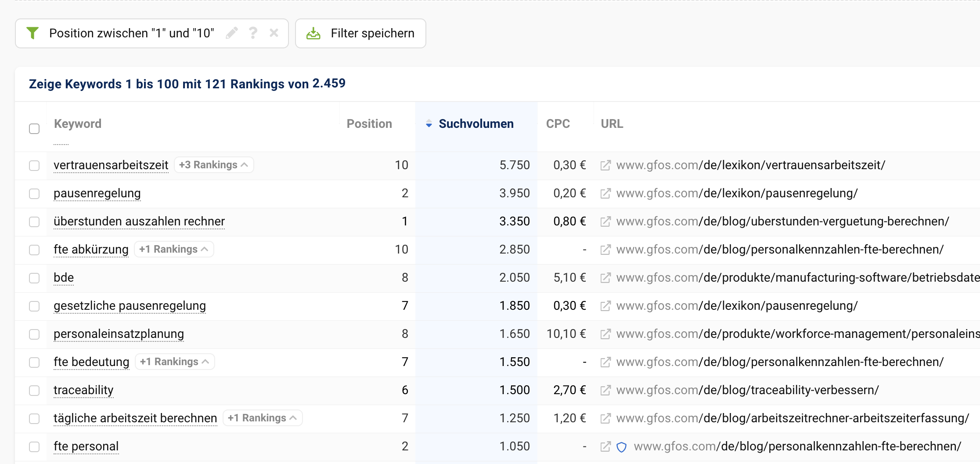Open the fte personal keyword link

click(x=86, y=446)
